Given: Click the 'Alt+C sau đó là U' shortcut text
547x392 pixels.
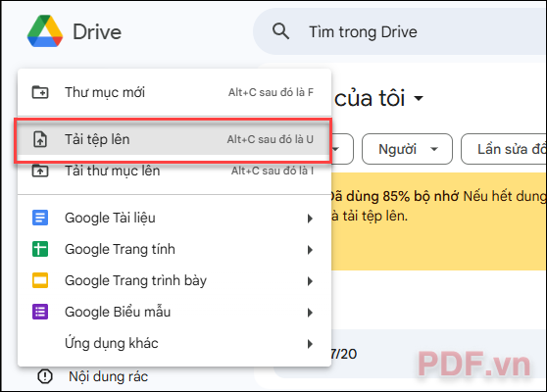Looking at the screenshot, I should (x=270, y=139).
